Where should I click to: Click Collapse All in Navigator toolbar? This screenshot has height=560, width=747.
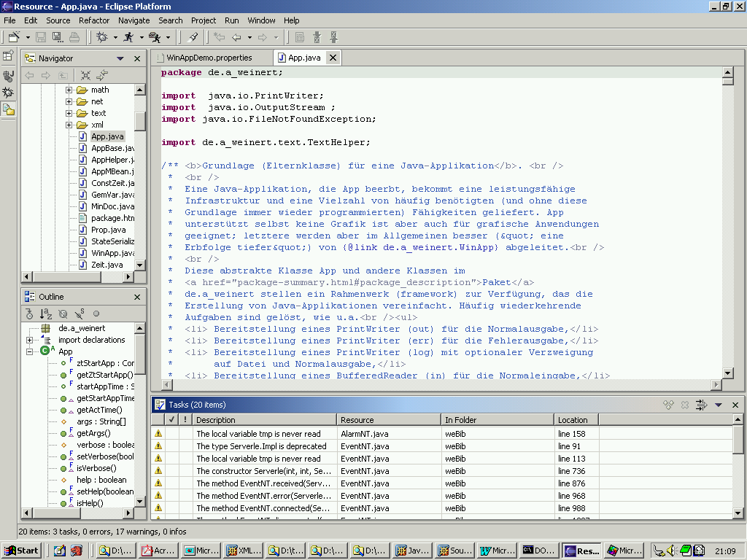point(85,75)
